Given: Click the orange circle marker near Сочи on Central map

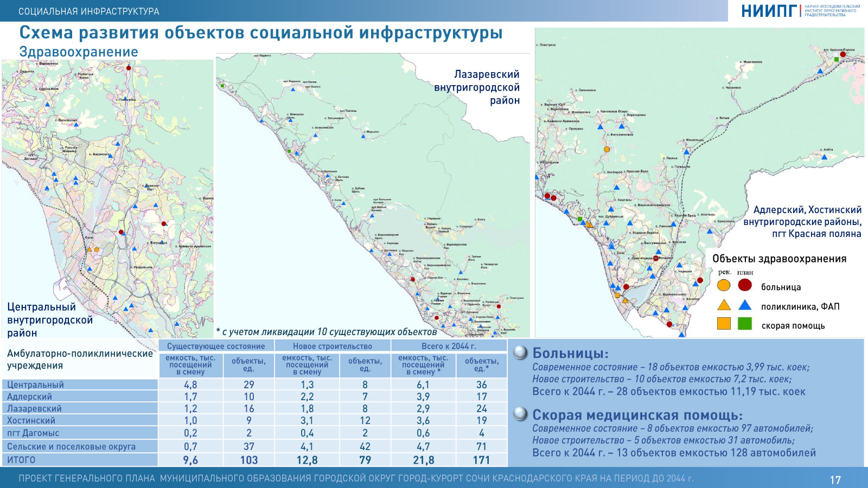Looking at the screenshot, I should (x=97, y=249).
